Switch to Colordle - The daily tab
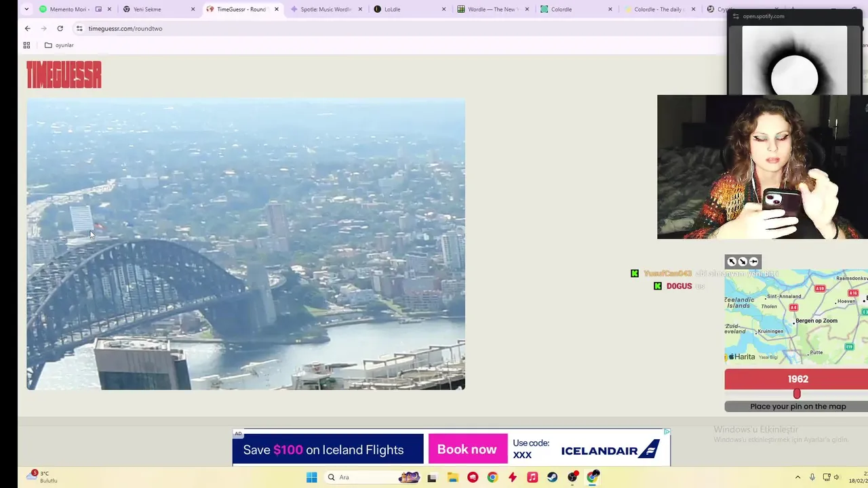Image resolution: width=868 pixels, height=488 pixels. point(660,9)
